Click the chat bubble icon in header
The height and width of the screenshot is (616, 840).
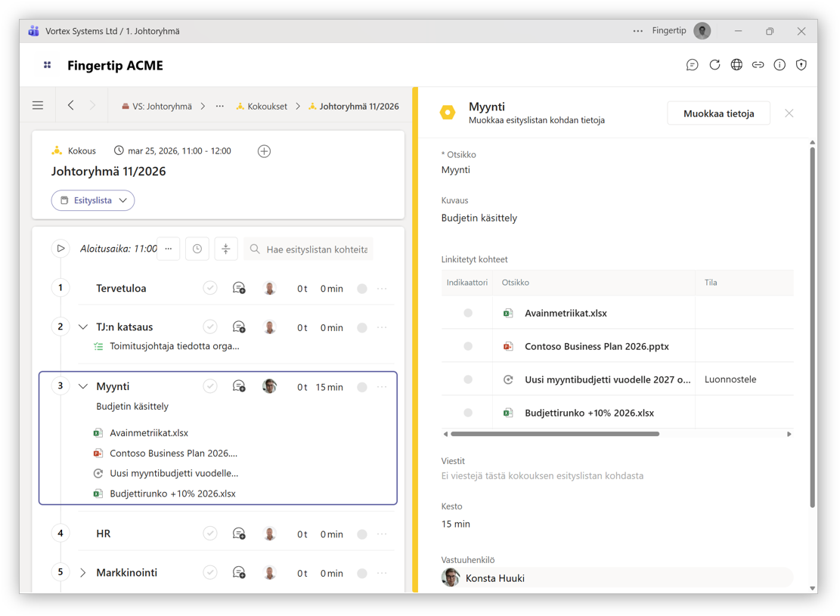[692, 65]
